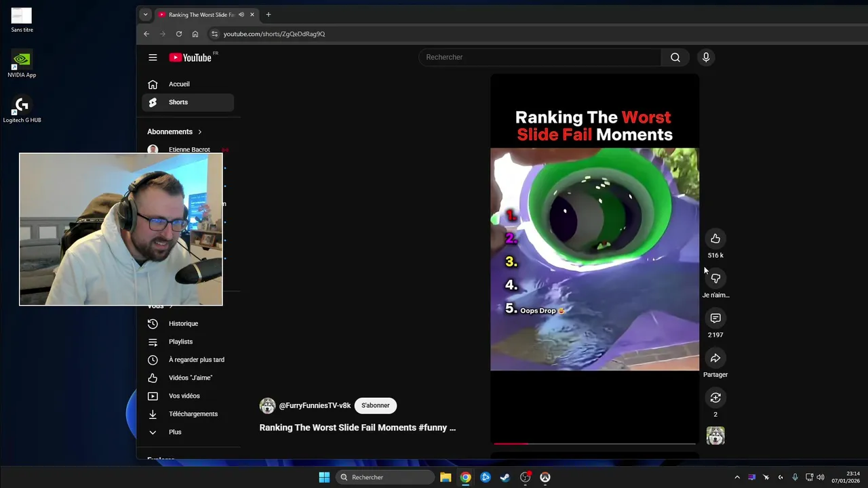
Task: Click the tray microphone icon
Action: (795, 477)
